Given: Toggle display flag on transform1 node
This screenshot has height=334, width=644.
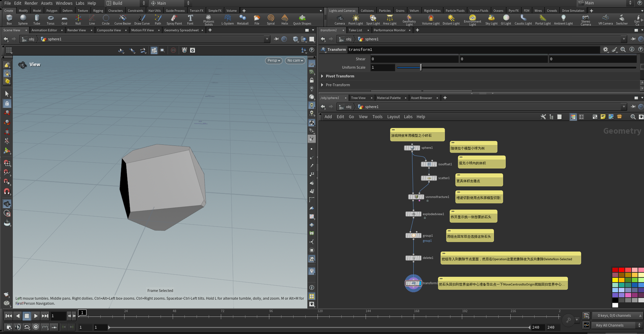Looking at the screenshot, I should coord(419,283).
